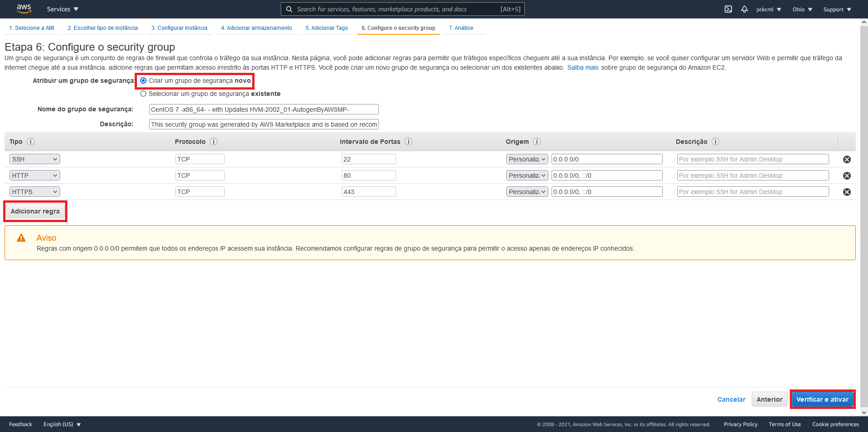Delete the HTTPS rule with the X icon
868x432 pixels.
847,191
